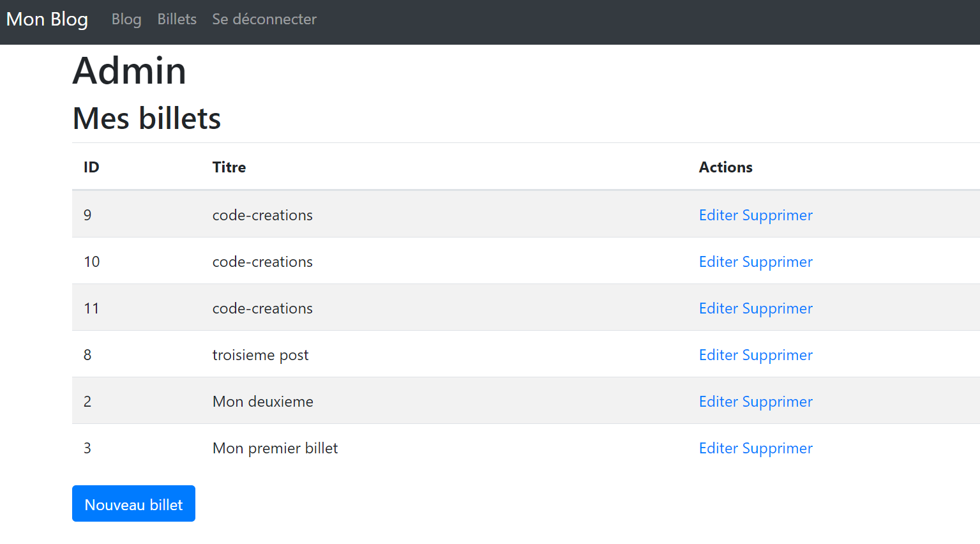Click Editer for billet ID 10
This screenshot has height=544, width=980.
(718, 262)
